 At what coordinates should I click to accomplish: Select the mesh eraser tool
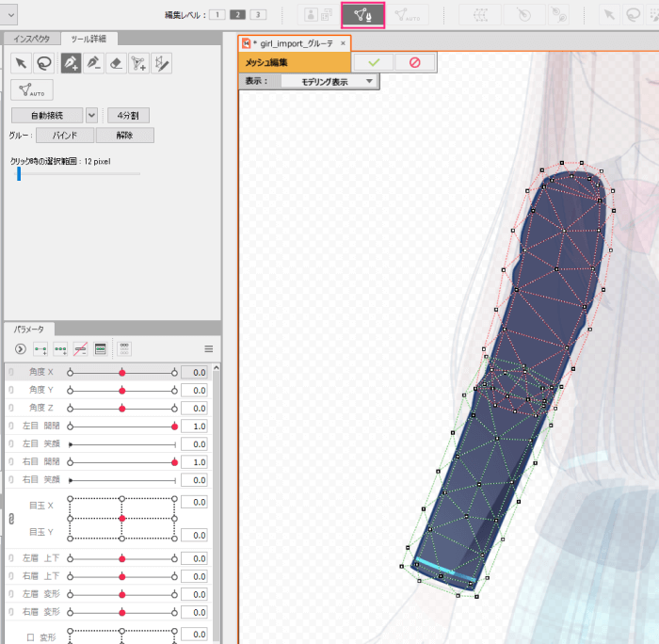(x=115, y=62)
